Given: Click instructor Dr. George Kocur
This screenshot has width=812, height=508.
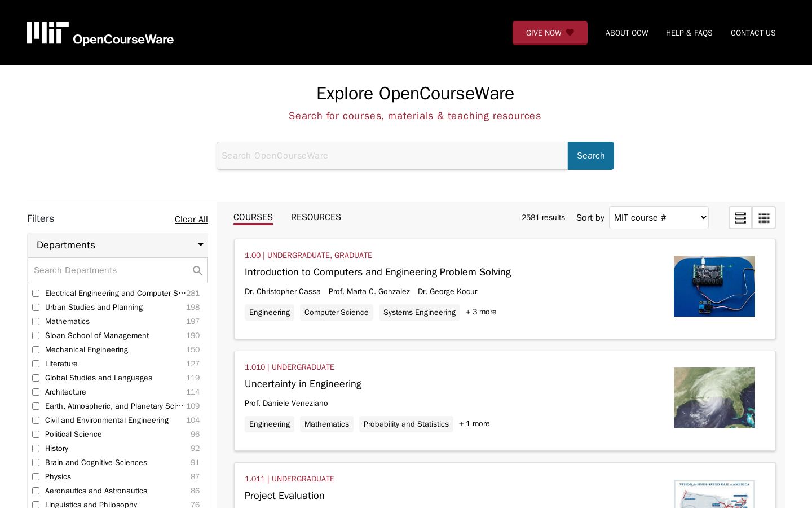Looking at the screenshot, I should pos(448,291).
